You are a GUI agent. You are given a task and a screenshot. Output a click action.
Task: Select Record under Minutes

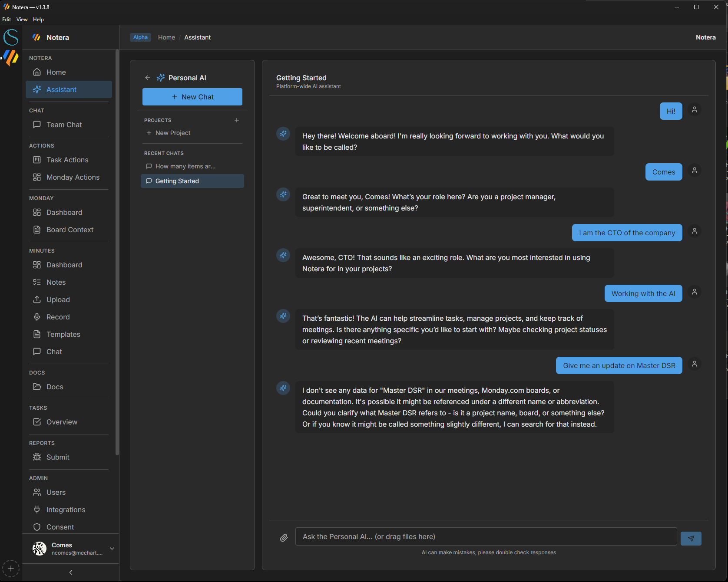58,317
